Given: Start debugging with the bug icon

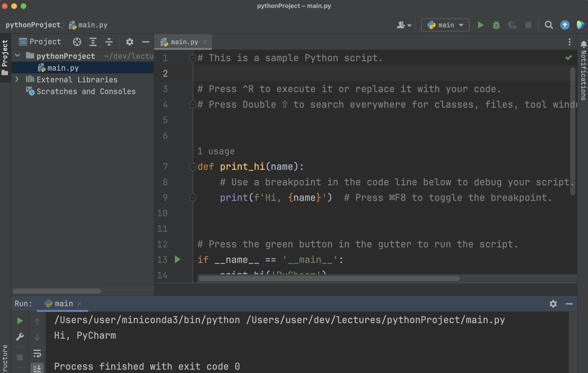Looking at the screenshot, I should coord(496,25).
